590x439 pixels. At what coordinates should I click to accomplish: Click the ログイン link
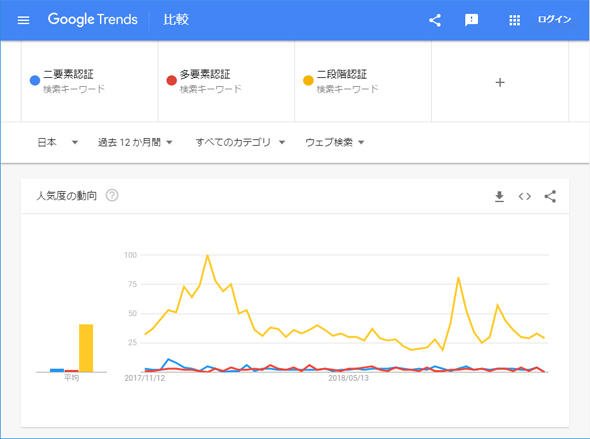tap(554, 20)
